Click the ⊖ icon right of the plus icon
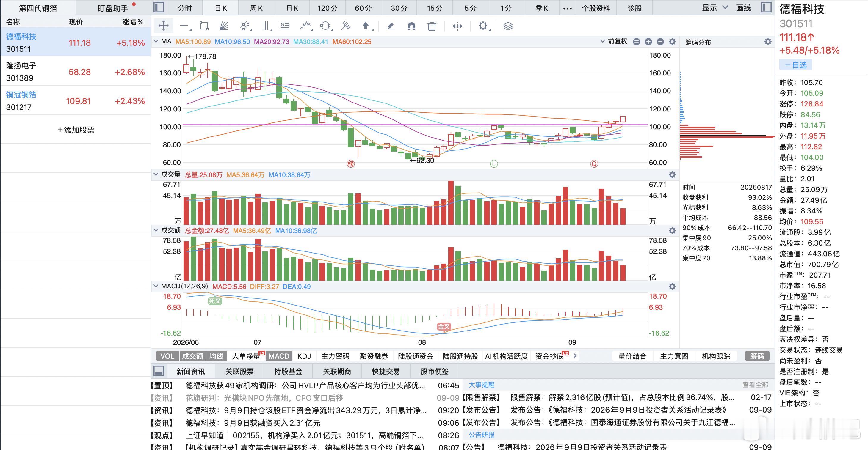The height and width of the screenshot is (450, 868). pos(660,42)
